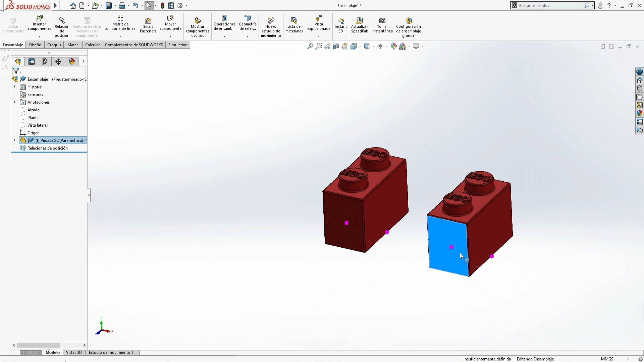Expand Operaciones de ensamblaje dropdown

point(224,36)
